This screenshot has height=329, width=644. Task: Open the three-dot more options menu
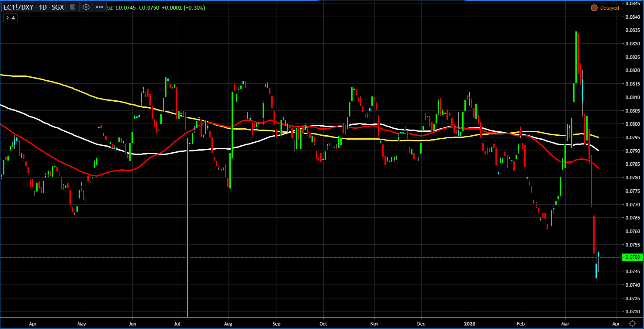click(99, 7)
